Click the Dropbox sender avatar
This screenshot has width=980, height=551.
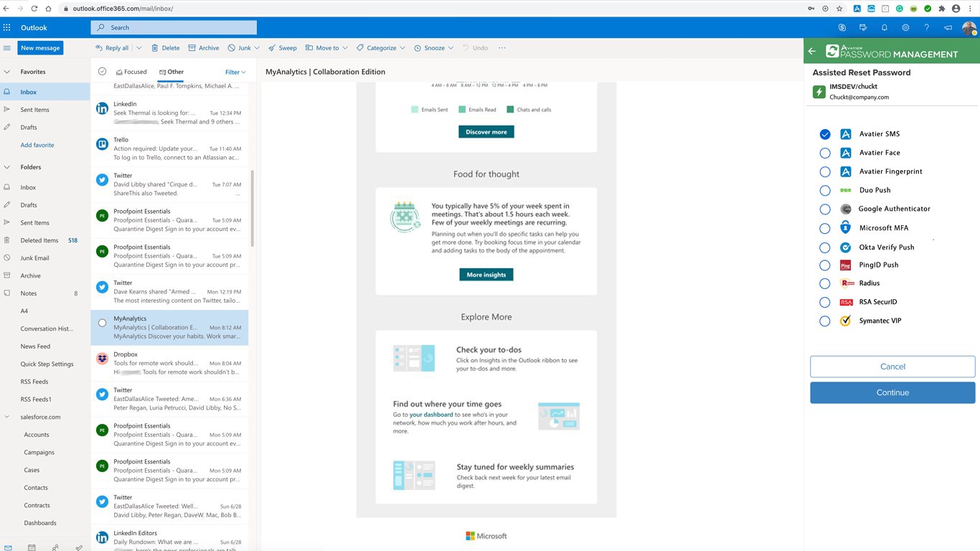[102, 358]
